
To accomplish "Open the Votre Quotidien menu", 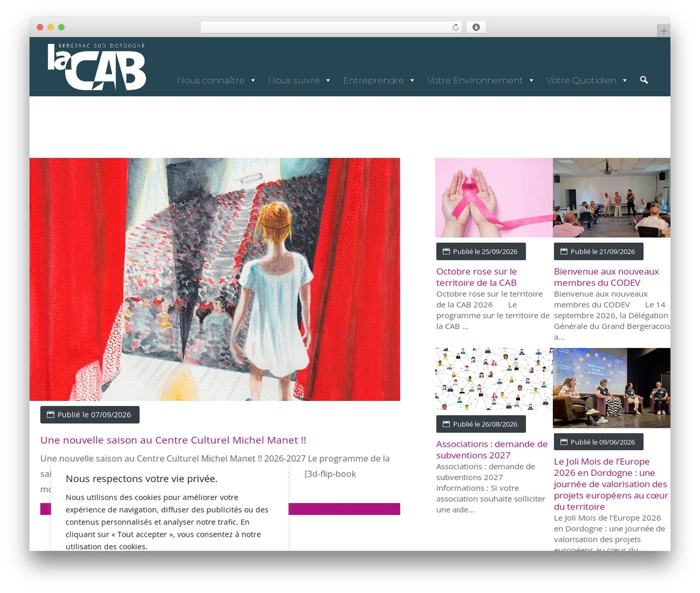I will pyautogui.click(x=581, y=80).
